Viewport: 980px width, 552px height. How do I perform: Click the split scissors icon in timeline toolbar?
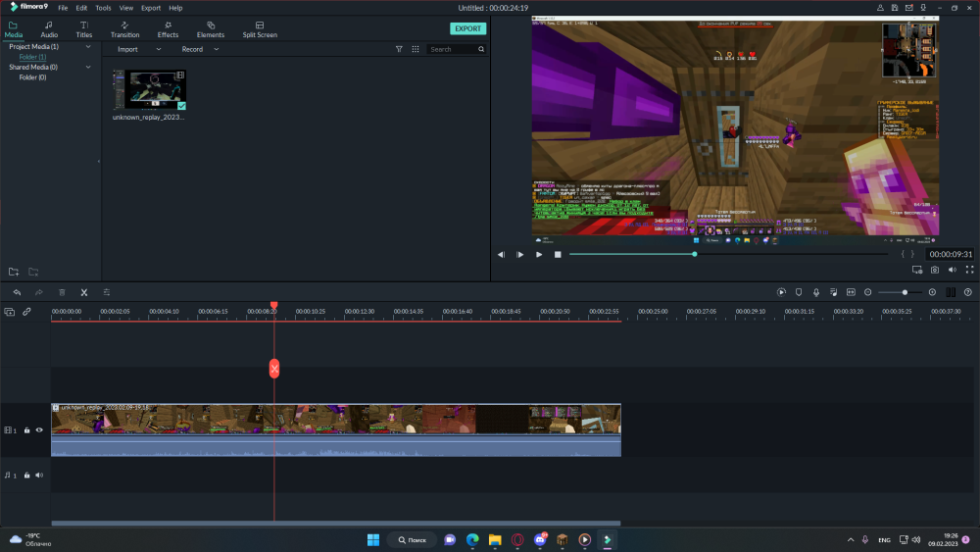83,292
